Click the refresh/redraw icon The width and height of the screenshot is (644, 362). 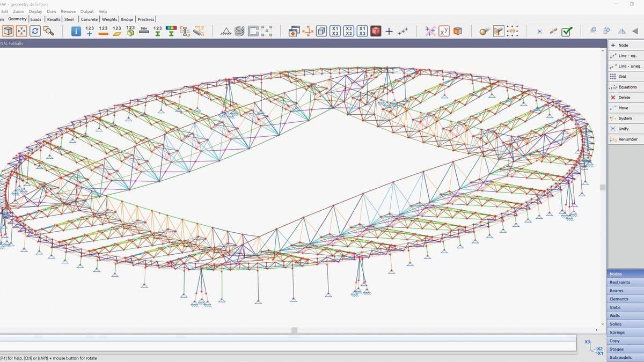35,31
